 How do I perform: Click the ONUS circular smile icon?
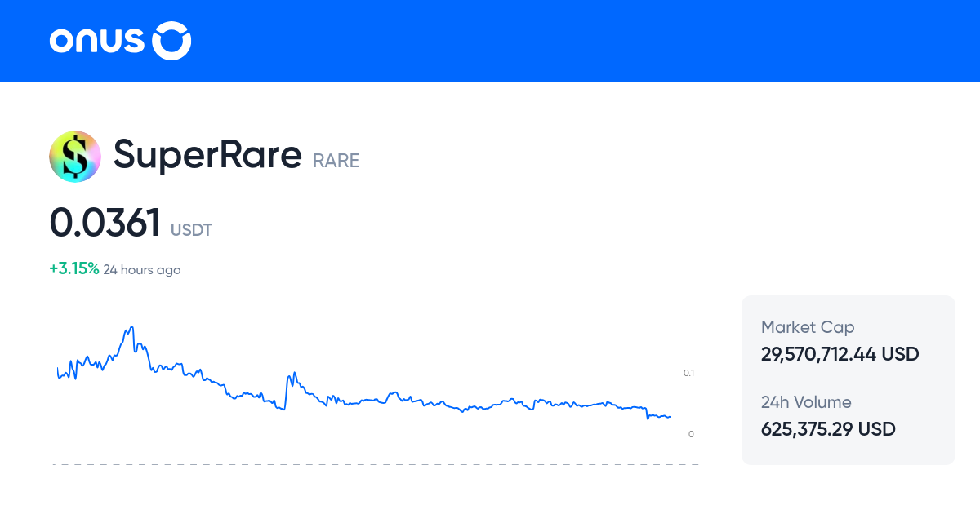pos(172,41)
